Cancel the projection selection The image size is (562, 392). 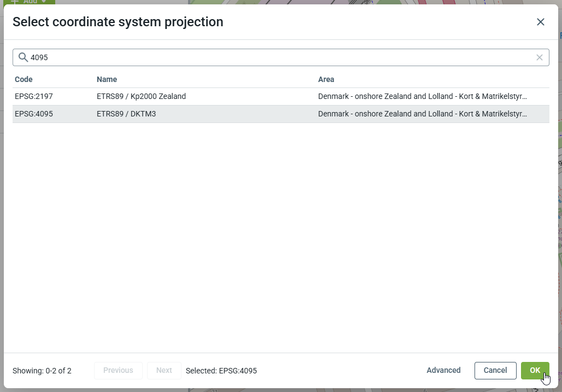pyautogui.click(x=495, y=370)
